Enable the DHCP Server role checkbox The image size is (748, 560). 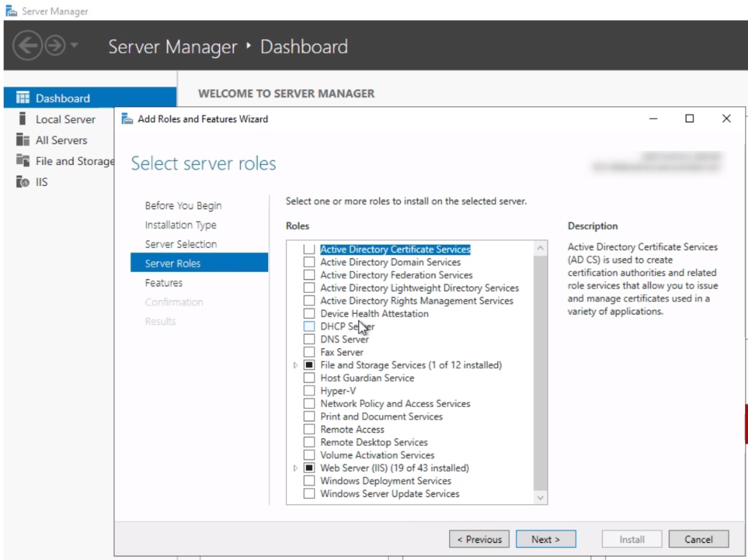click(x=309, y=326)
